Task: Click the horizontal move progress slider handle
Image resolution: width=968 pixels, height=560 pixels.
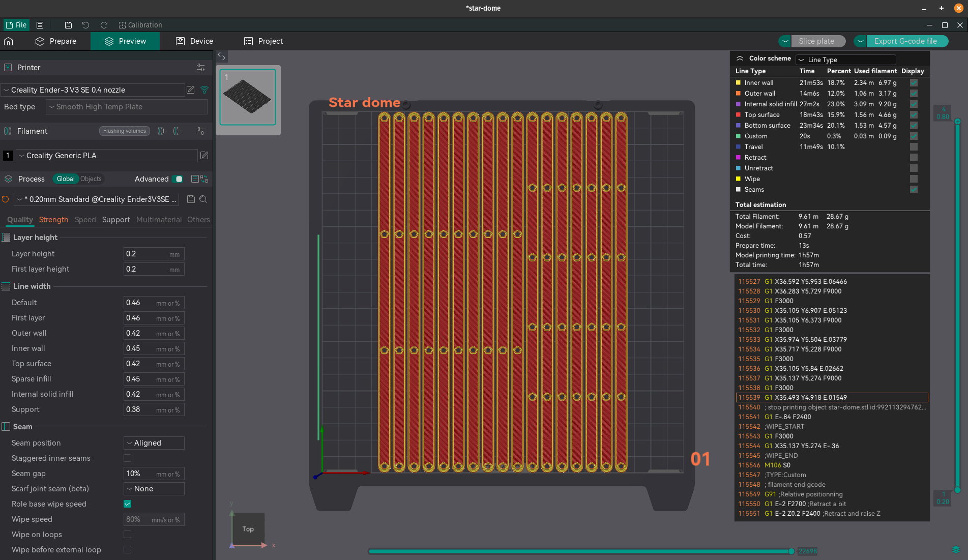Action: 791,551
